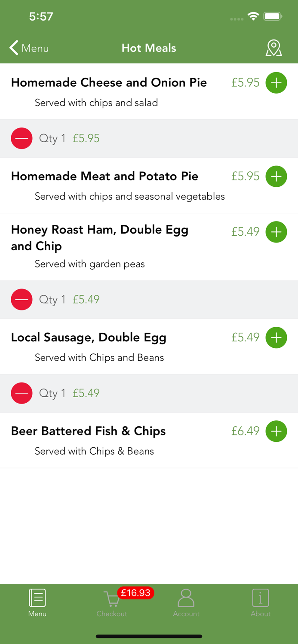Add another Local Sausage, Double Egg
Image resolution: width=298 pixels, height=644 pixels.
(x=276, y=337)
